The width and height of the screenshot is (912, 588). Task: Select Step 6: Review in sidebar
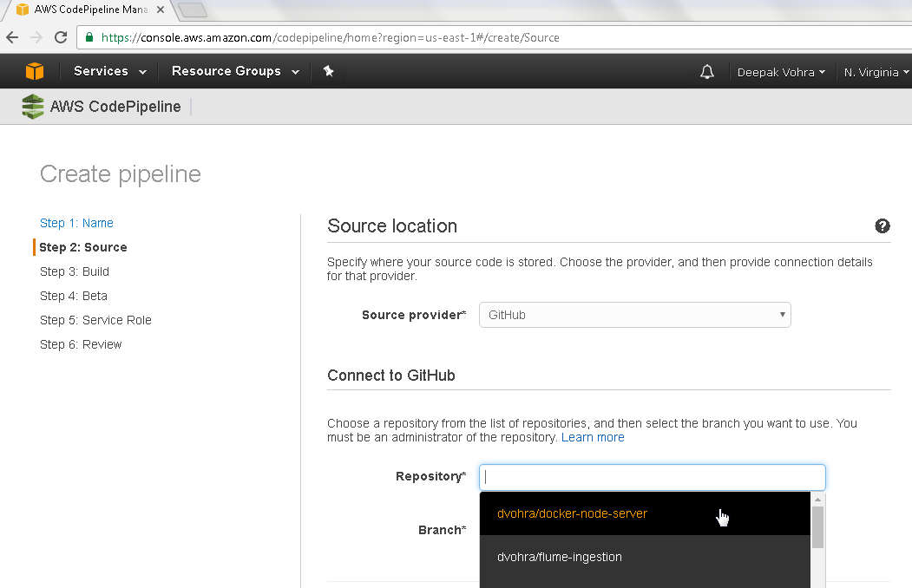click(x=81, y=345)
